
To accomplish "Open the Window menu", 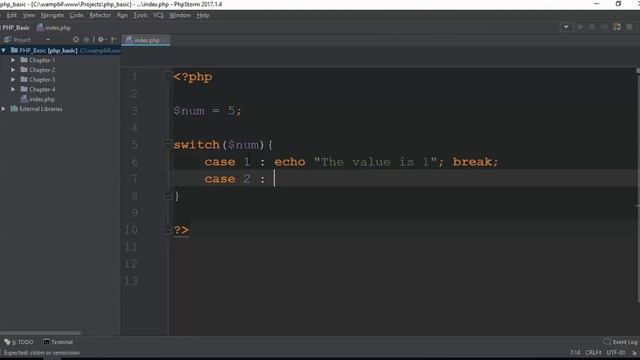I will [180, 15].
